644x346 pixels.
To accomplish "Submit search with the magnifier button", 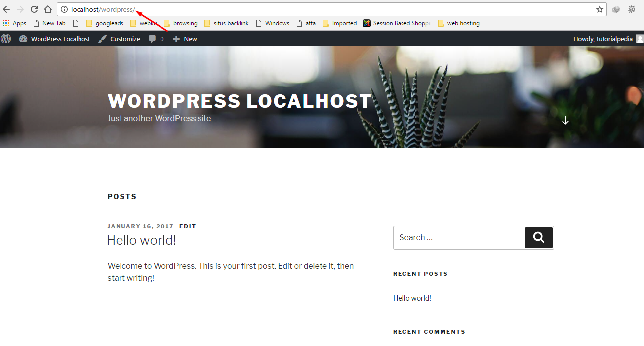I will (539, 238).
